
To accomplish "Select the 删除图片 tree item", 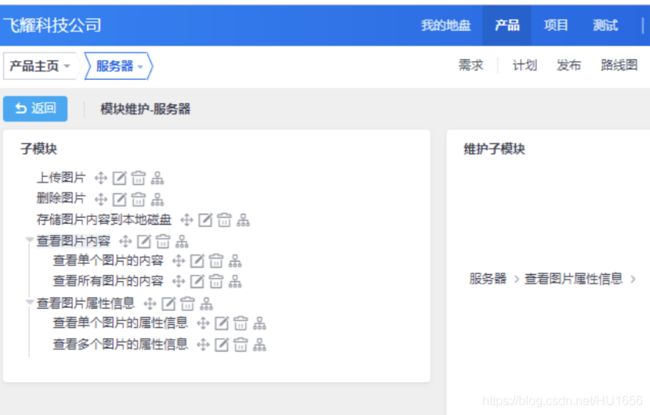I will coord(61,198).
